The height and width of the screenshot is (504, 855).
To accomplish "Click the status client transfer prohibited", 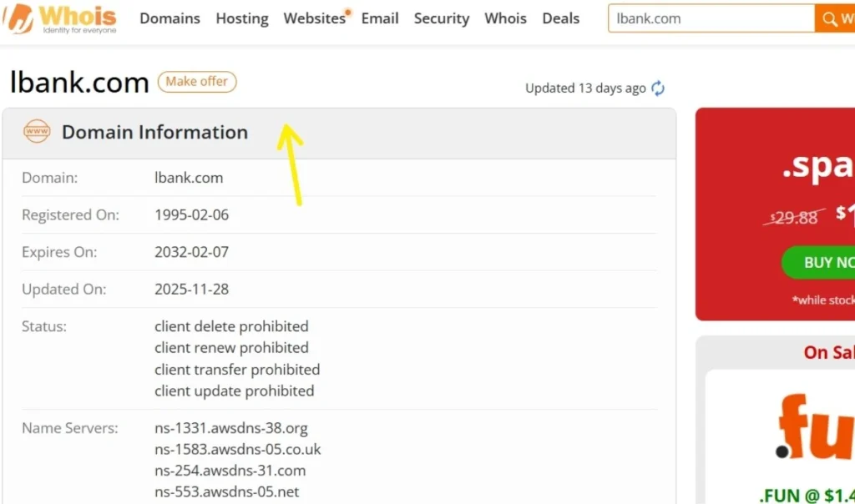I will (x=237, y=370).
